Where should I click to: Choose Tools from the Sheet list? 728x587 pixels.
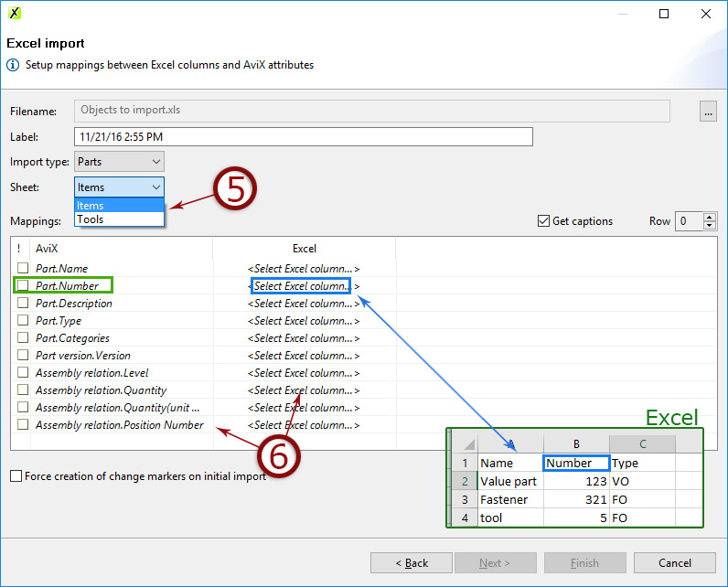(119, 219)
